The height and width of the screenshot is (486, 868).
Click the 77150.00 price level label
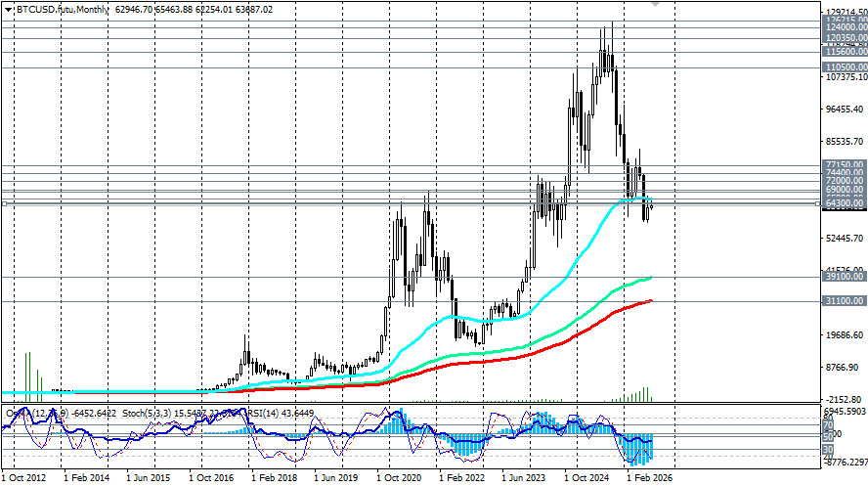click(x=845, y=165)
